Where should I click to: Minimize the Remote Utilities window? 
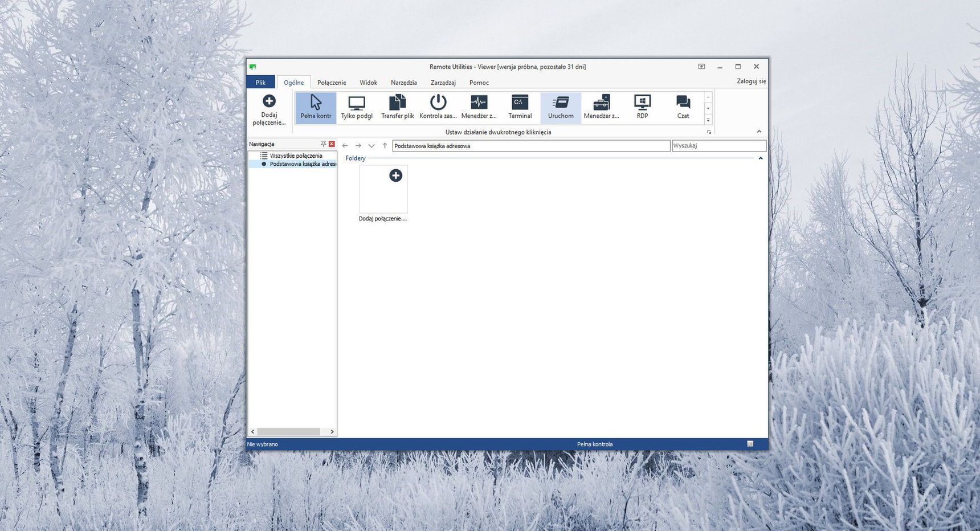coord(720,67)
